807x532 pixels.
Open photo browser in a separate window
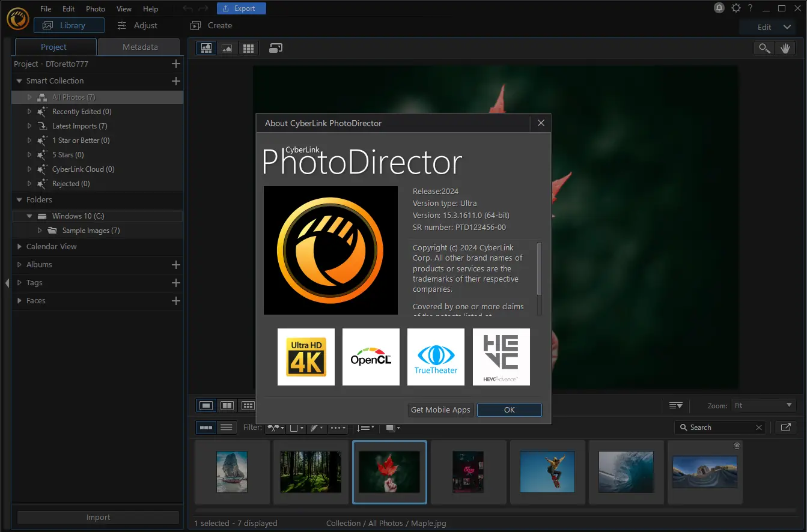coord(785,427)
